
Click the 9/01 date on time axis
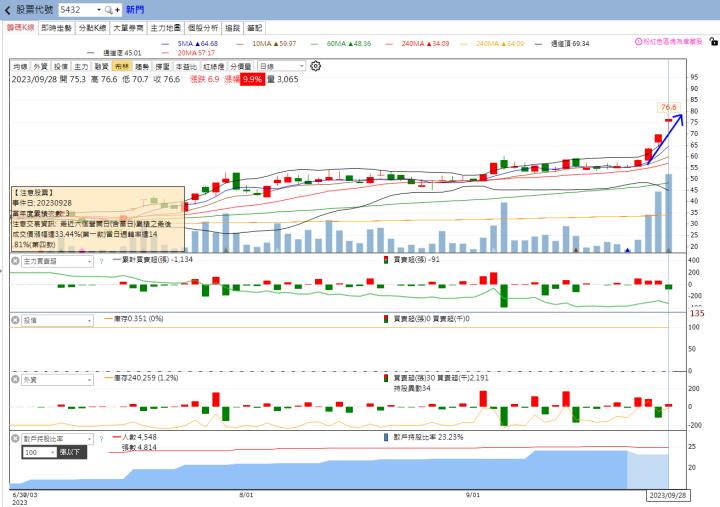coord(472,495)
